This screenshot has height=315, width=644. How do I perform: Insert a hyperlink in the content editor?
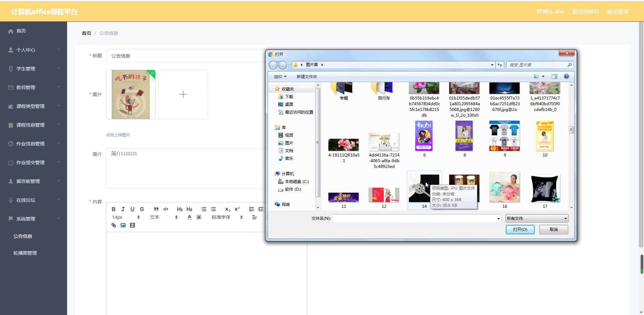[x=113, y=225]
